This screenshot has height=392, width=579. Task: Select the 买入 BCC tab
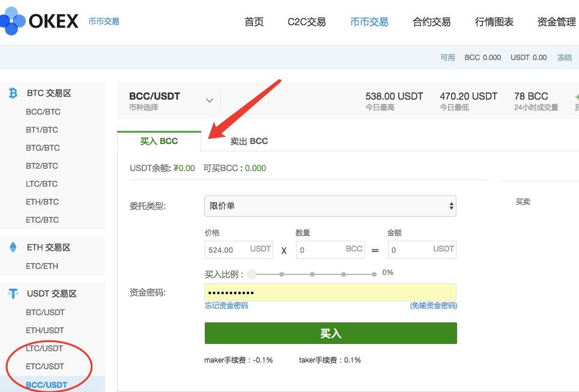point(159,140)
